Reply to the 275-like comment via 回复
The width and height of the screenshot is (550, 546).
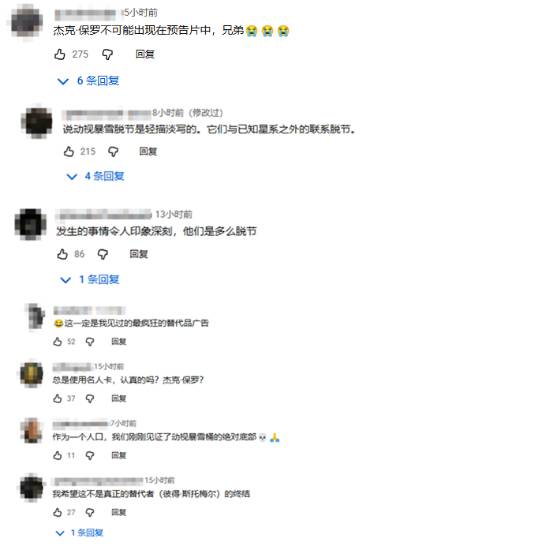pos(145,54)
